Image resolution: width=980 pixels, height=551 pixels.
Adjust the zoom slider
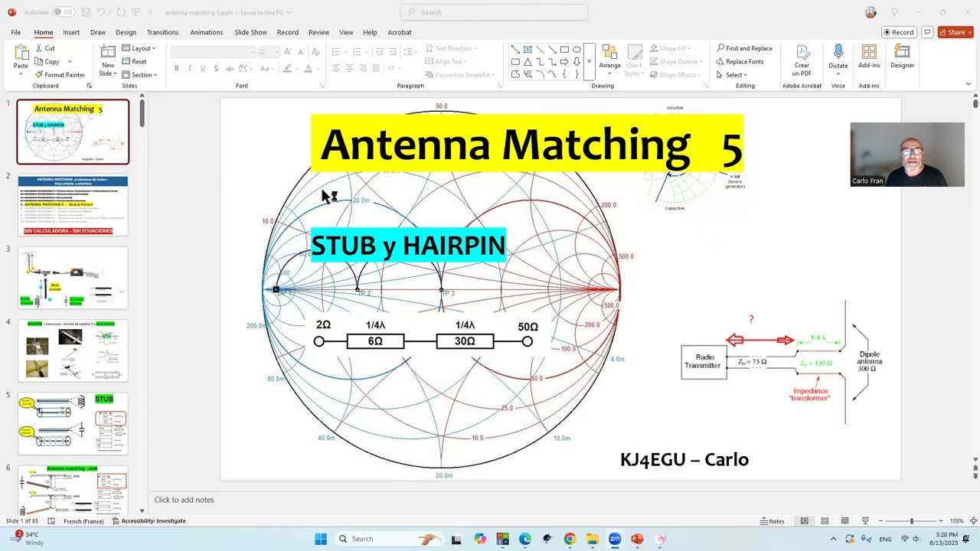pyautogui.click(x=911, y=521)
